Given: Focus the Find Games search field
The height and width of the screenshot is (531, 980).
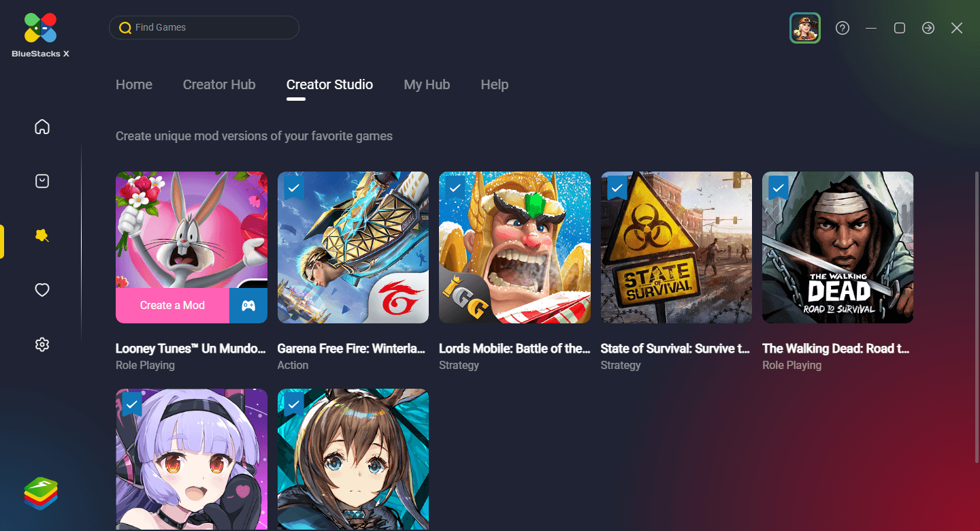Looking at the screenshot, I should point(204,28).
